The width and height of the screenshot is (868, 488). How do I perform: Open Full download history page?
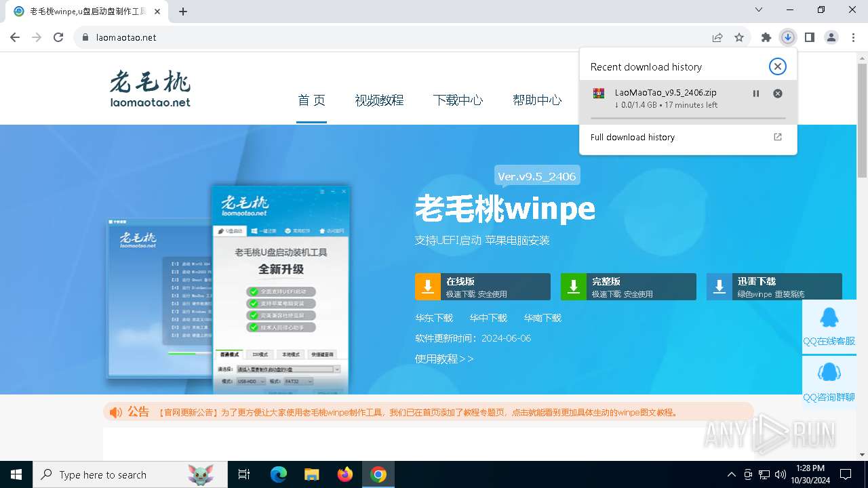pyautogui.click(x=688, y=137)
